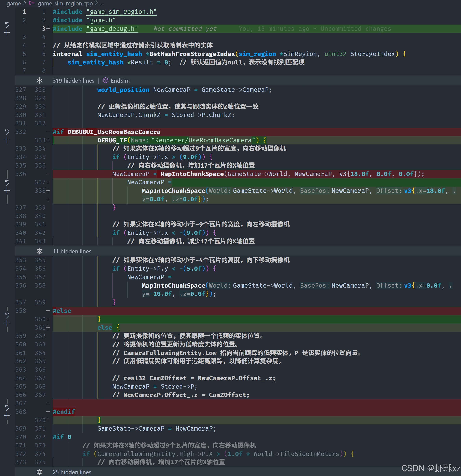Stage the game_debug.h include change
The image size is (461, 476).
click(x=7, y=33)
